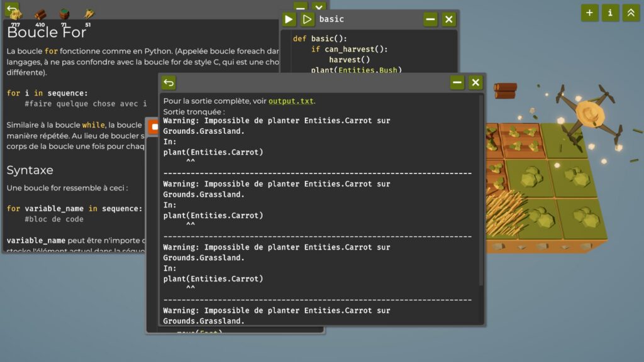
Task: Minimize the basic code editor window
Action: pyautogui.click(x=430, y=19)
